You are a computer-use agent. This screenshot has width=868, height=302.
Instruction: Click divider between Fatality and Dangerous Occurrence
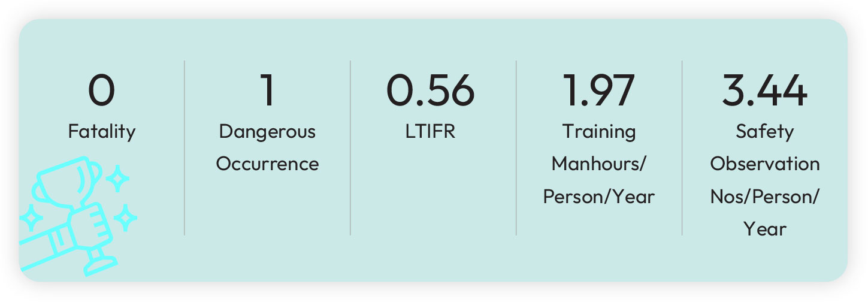185,147
